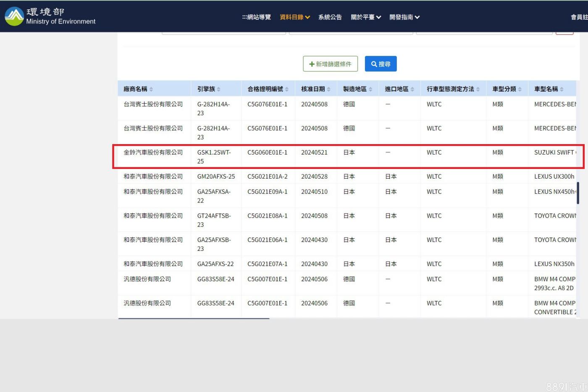Screen dimensions: 588x392
Task: Open the 網站導覽 menu item
Action: (257, 17)
